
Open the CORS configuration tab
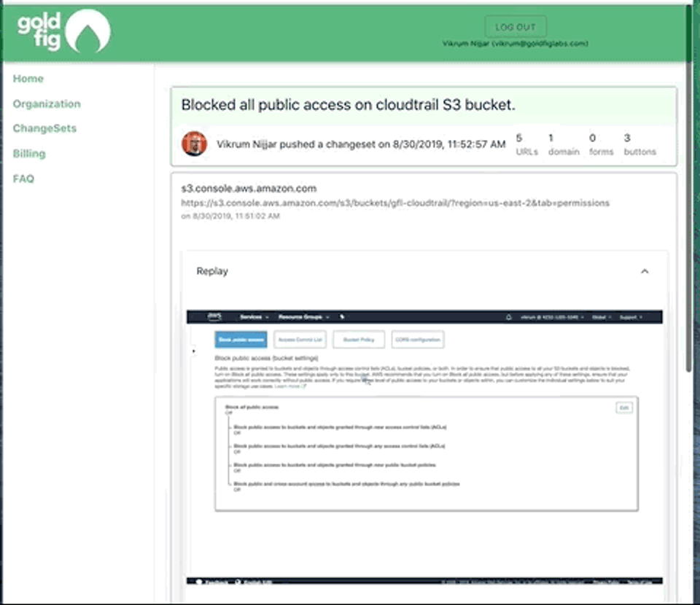pyautogui.click(x=417, y=340)
